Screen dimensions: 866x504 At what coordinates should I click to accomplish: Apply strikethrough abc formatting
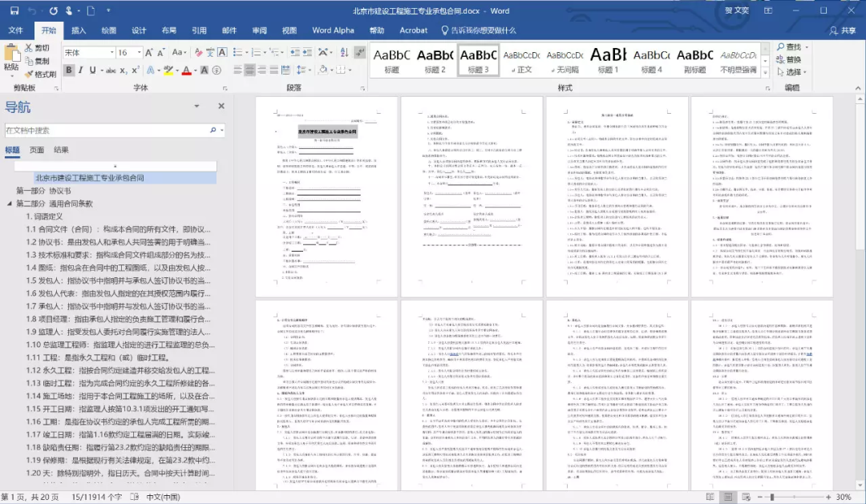pyautogui.click(x=111, y=70)
